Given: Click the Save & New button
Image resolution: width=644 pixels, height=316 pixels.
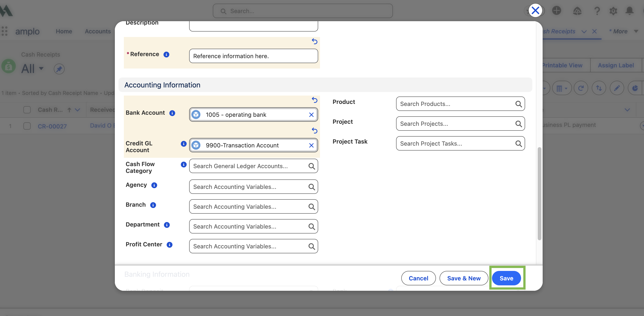Looking at the screenshot, I should pos(464,278).
